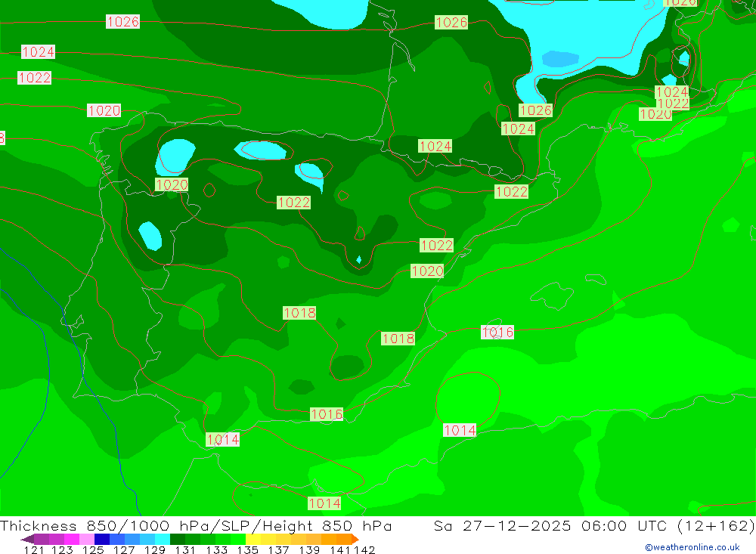This screenshot has width=756, height=554.
Task: Choose the yellow 135 legend swatch
Action: (x=253, y=539)
